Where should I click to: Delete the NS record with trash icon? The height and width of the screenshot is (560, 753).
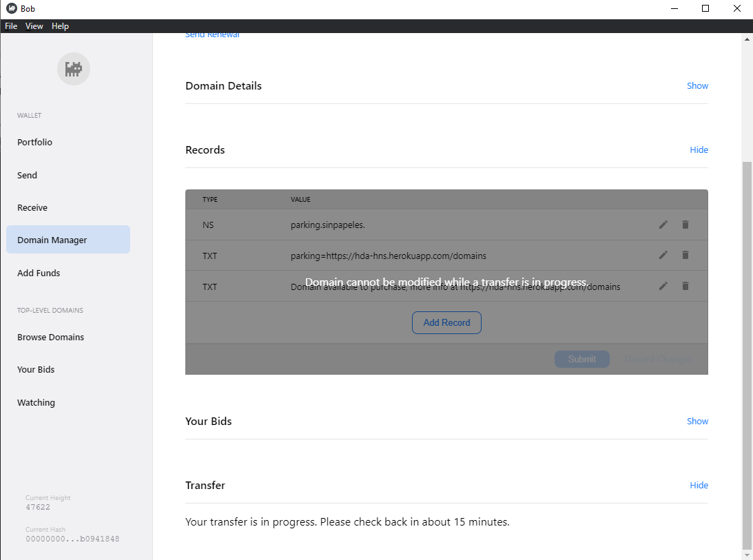pos(685,225)
